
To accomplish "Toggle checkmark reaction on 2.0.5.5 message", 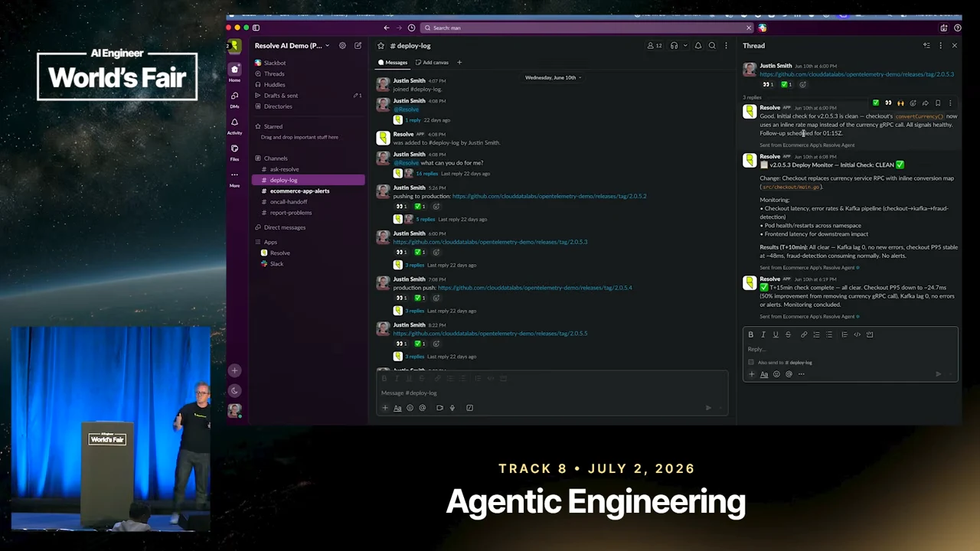I will tap(419, 344).
